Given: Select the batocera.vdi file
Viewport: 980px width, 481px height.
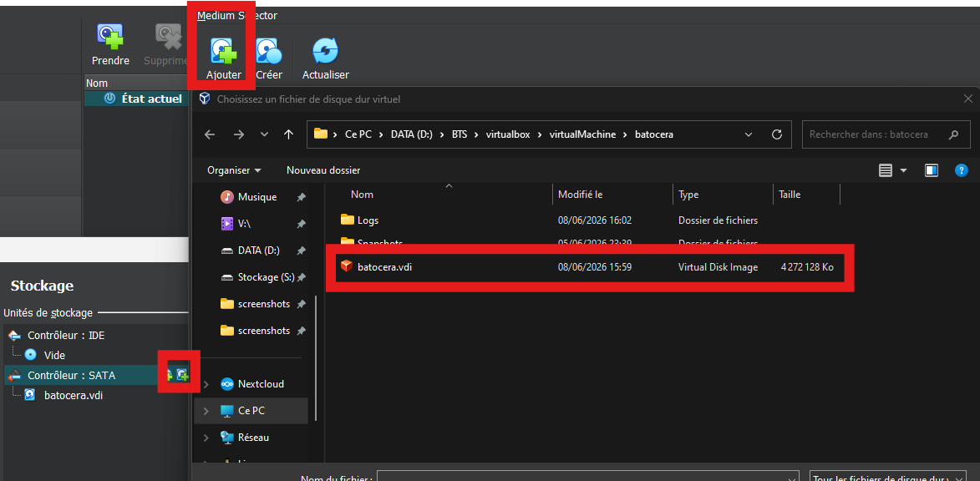Looking at the screenshot, I should point(589,266).
